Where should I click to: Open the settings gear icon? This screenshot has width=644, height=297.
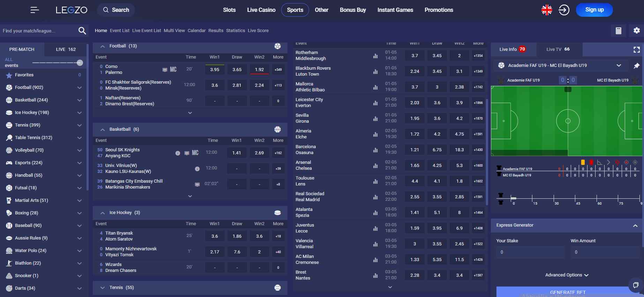pos(637,31)
